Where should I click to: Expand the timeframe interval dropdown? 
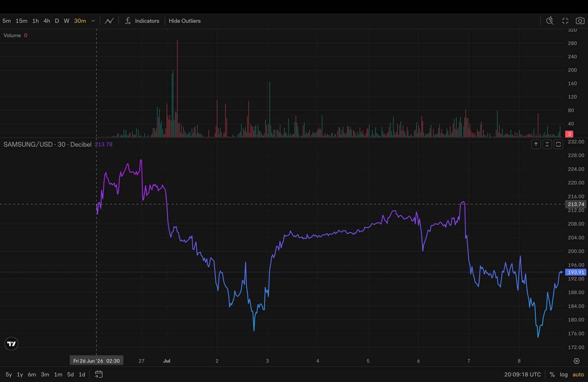pos(93,21)
